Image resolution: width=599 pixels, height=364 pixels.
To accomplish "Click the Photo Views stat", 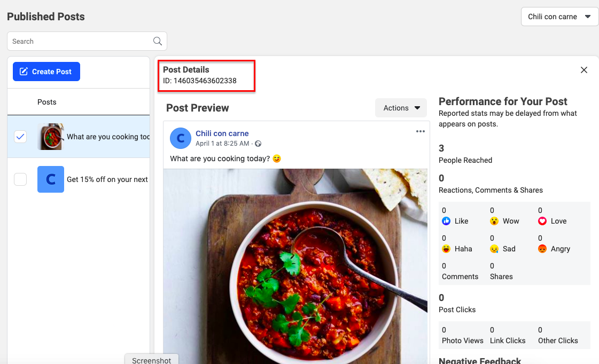I will 463,335.
